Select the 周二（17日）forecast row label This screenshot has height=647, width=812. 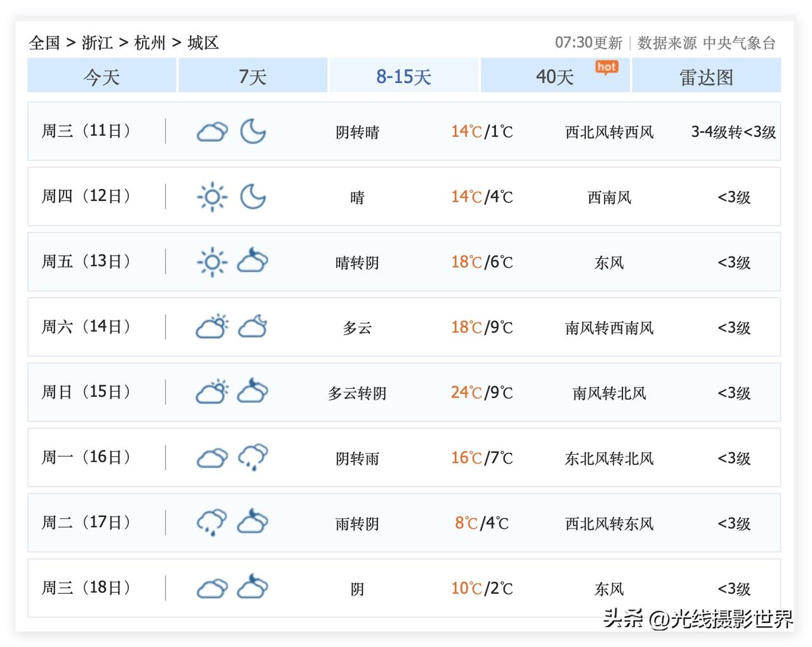coord(86,522)
